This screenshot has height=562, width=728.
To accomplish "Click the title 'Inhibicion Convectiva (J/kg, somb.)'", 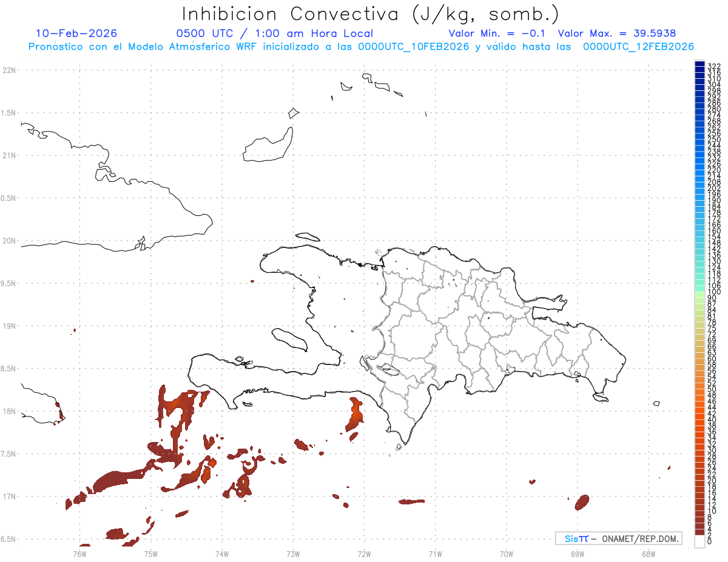I will [371, 14].
